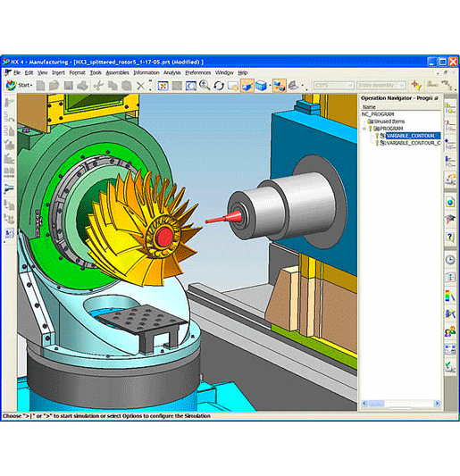Click the navigator horizontal scrollbar right arrow
Screen dimensions: 460x476
437,403
